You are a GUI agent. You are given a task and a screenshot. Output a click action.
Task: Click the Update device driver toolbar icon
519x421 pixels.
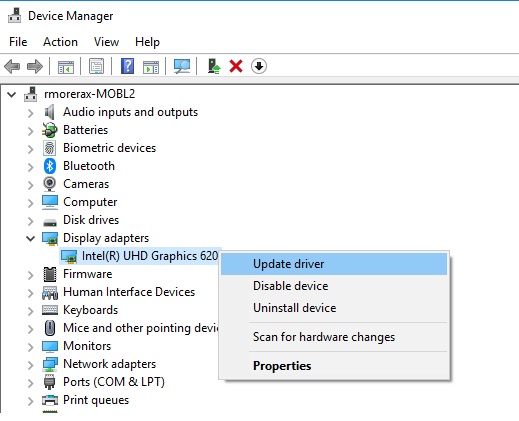(214, 66)
